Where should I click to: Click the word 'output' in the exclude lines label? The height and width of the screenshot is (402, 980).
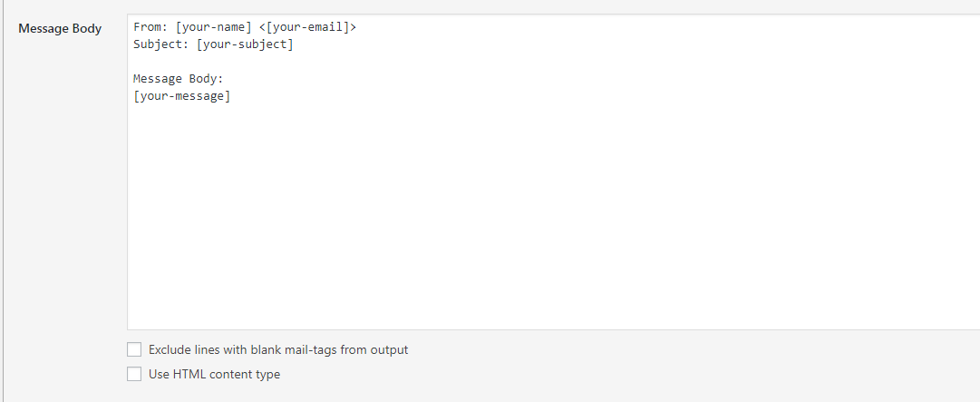point(390,349)
